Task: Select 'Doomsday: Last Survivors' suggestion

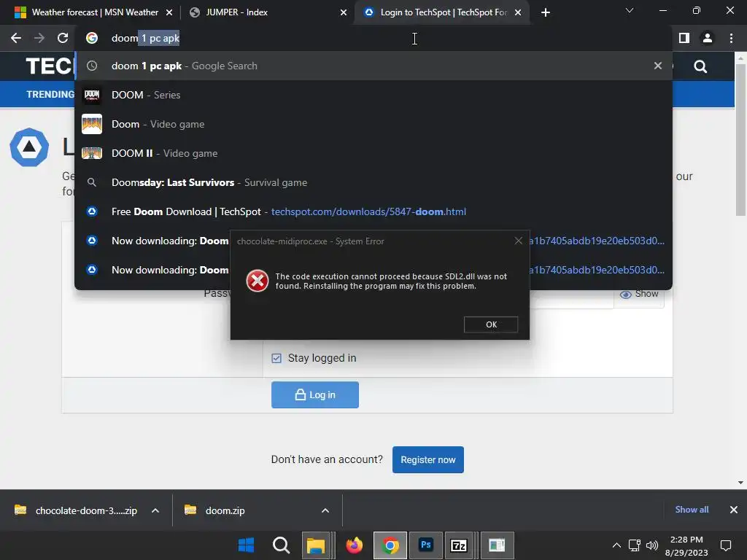Action: click(374, 182)
